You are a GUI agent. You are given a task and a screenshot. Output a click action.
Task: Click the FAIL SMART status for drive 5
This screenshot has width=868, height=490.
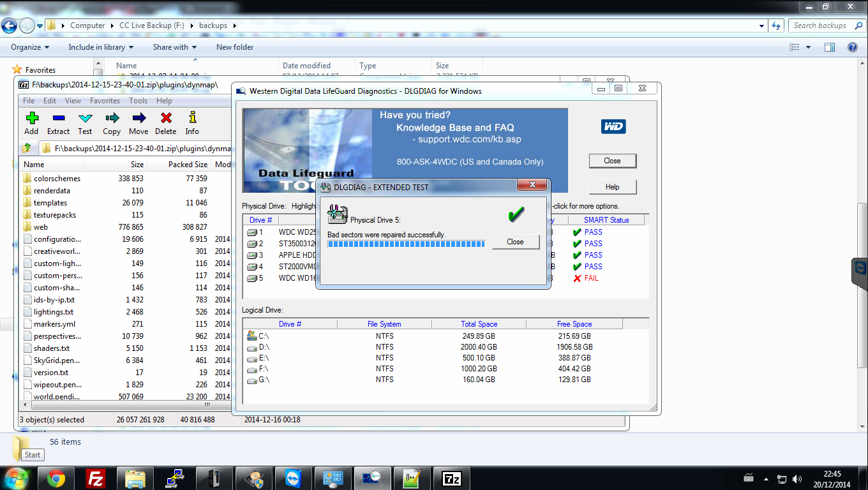tap(586, 278)
